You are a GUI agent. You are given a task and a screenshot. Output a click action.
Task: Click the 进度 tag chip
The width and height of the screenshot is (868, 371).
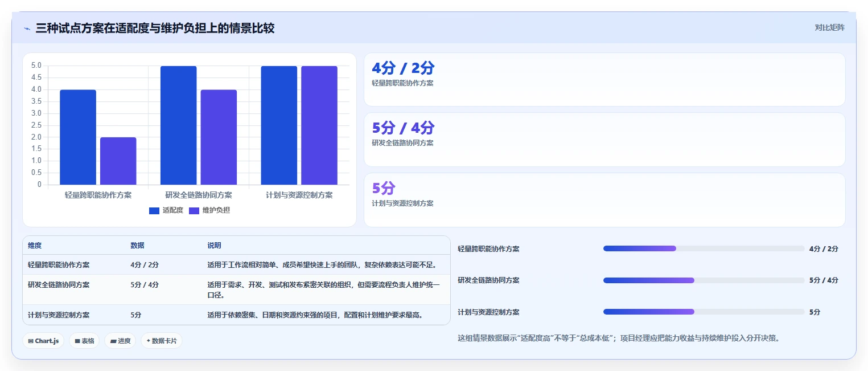click(x=120, y=341)
